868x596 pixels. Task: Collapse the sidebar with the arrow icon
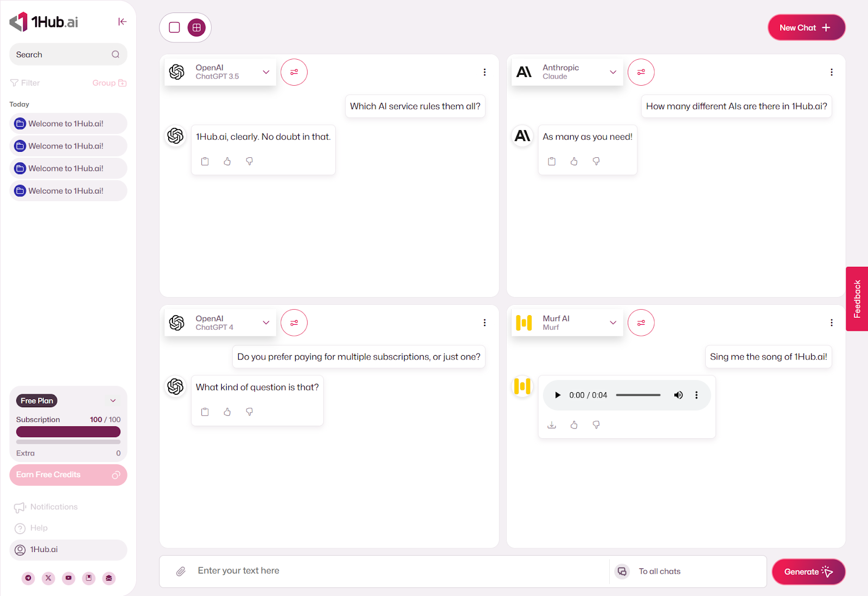coord(122,22)
